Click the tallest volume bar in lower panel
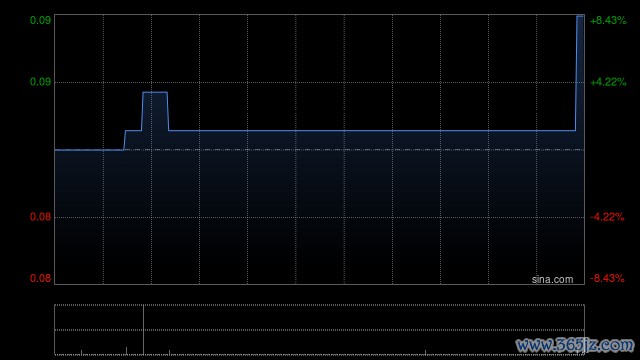Image resolution: width=640 pixels, height=360 pixels. [143, 329]
